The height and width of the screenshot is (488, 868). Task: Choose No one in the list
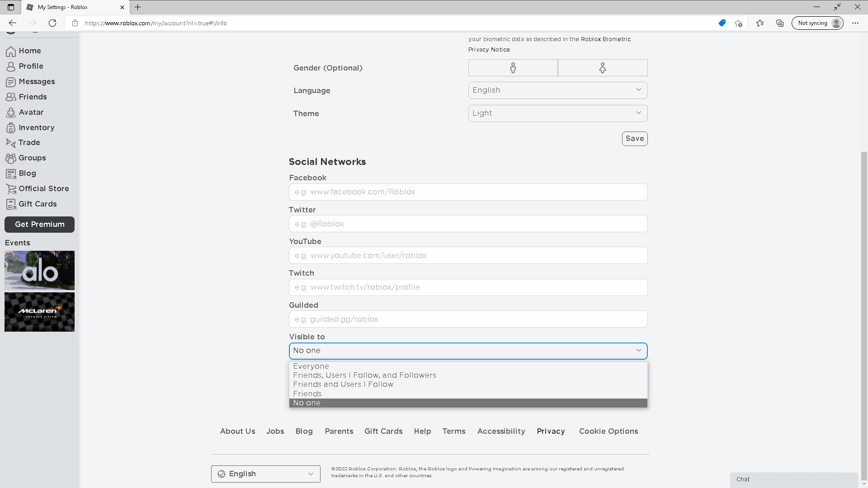(468, 403)
